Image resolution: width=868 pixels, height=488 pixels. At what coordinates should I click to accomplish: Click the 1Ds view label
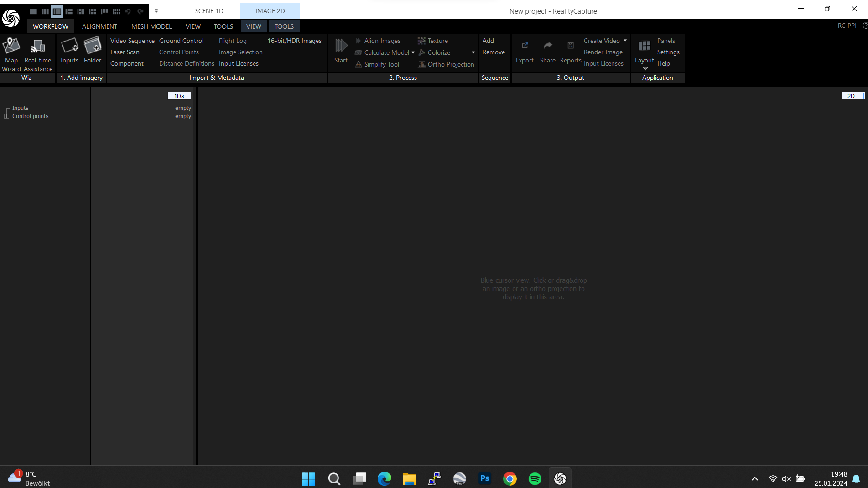[x=179, y=96]
